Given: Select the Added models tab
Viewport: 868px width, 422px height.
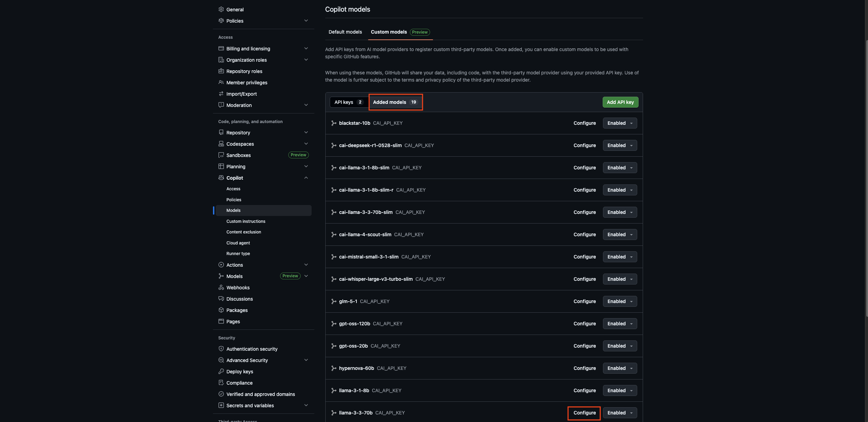Looking at the screenshot, I should pos(395,102).
